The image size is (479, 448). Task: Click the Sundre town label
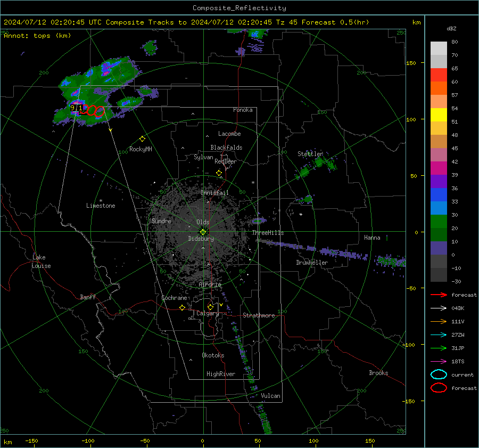[161, 221]
